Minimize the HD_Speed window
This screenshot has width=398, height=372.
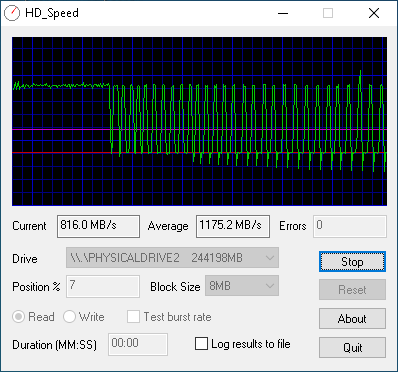pos(283,13)
